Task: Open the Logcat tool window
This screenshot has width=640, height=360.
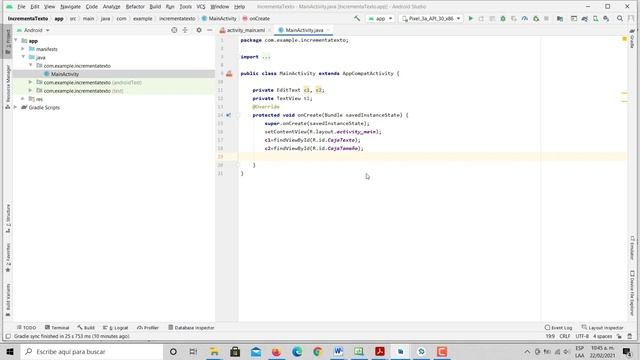Action: pos(116,328)
